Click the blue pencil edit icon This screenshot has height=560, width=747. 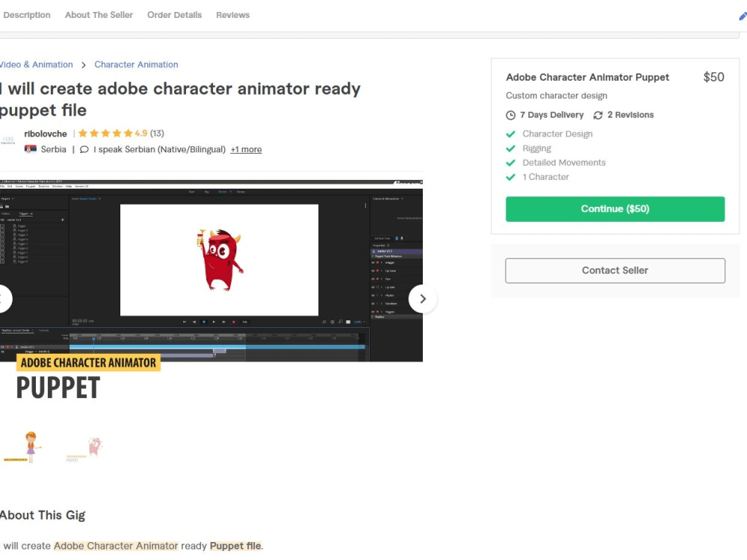point(743,16)
